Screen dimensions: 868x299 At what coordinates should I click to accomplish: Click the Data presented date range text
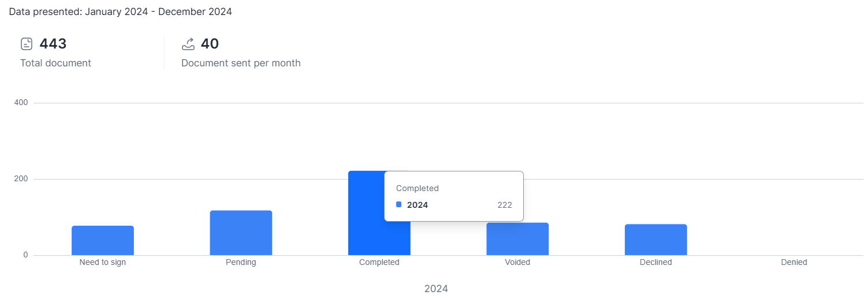click(121, 12)
